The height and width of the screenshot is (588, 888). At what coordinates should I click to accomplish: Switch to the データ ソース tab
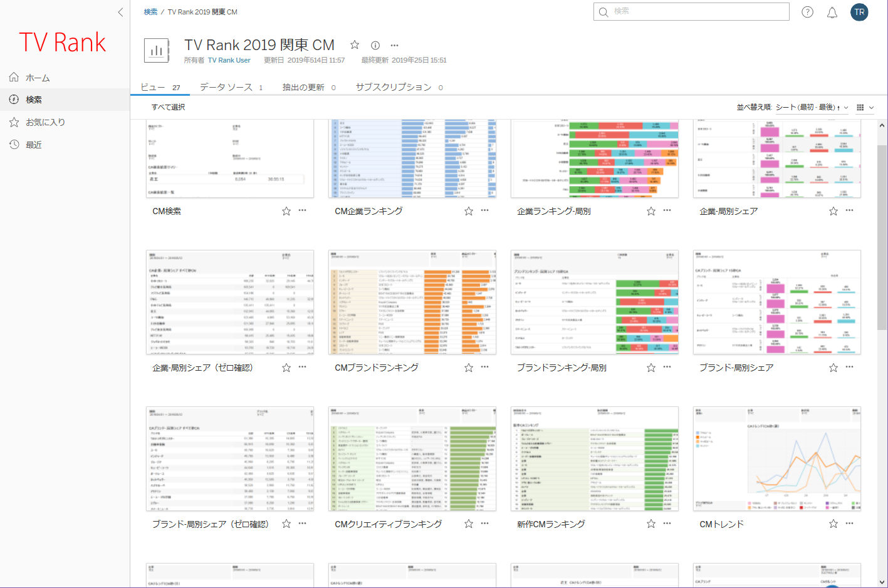coord(226,87)
